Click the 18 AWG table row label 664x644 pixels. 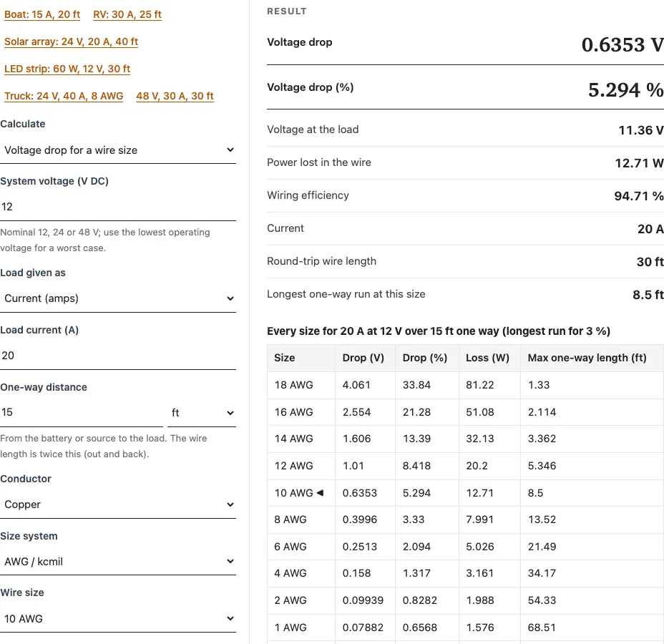[293, 385]
